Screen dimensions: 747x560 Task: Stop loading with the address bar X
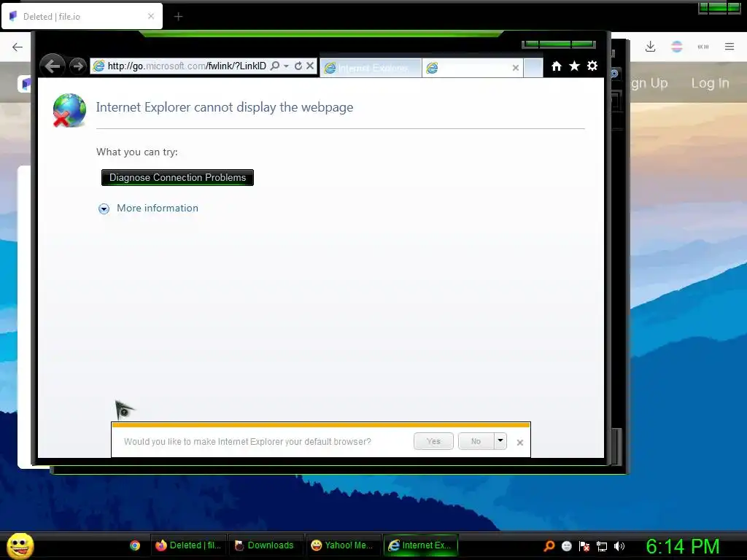[x=310, y=66]
